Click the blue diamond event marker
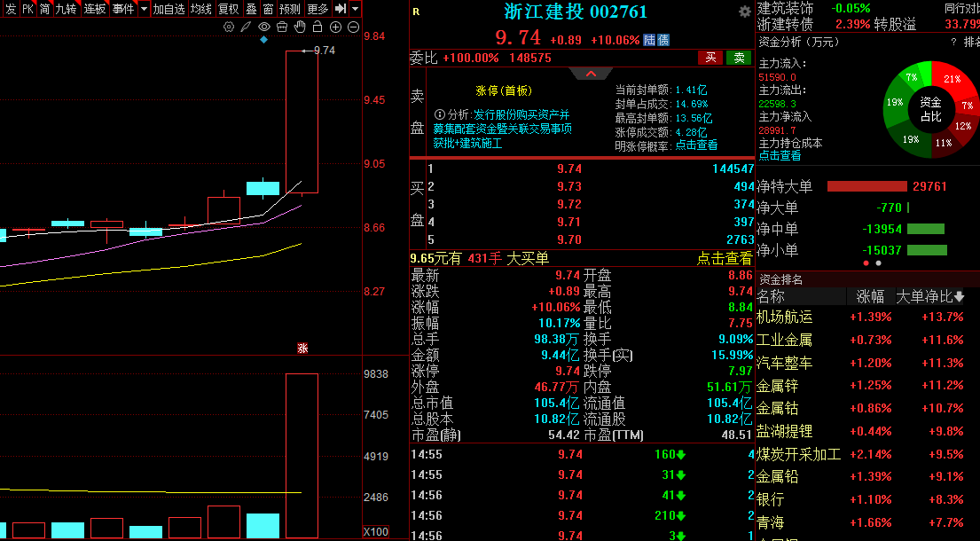Viewport: 980px width, 541px height. click(263, 39)
